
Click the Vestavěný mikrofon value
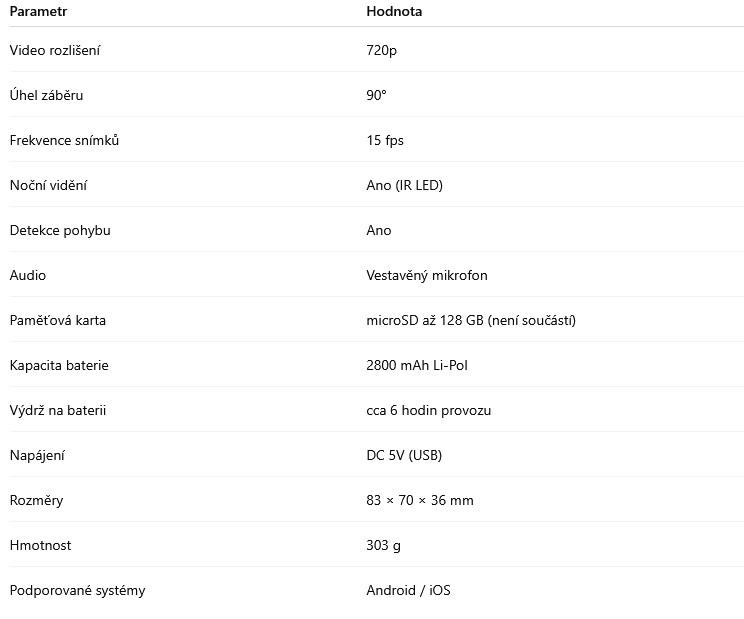[x=427, y=276]
